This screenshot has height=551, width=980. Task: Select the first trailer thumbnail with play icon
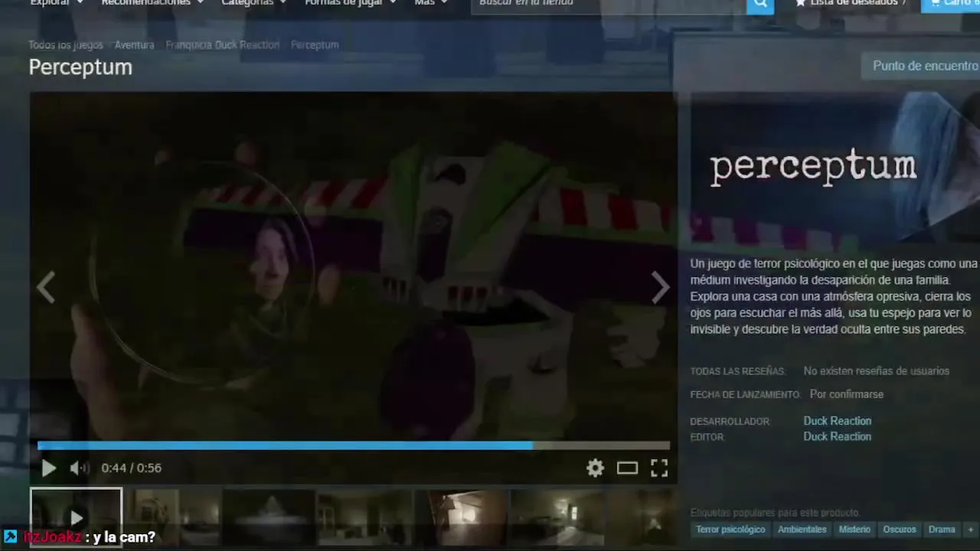pos(76,518)
